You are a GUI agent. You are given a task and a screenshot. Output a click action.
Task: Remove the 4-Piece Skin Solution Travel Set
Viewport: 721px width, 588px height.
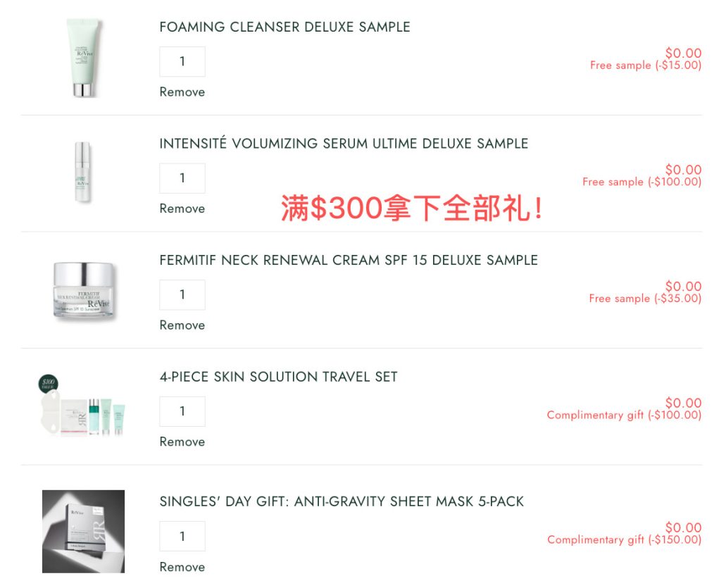182,442
